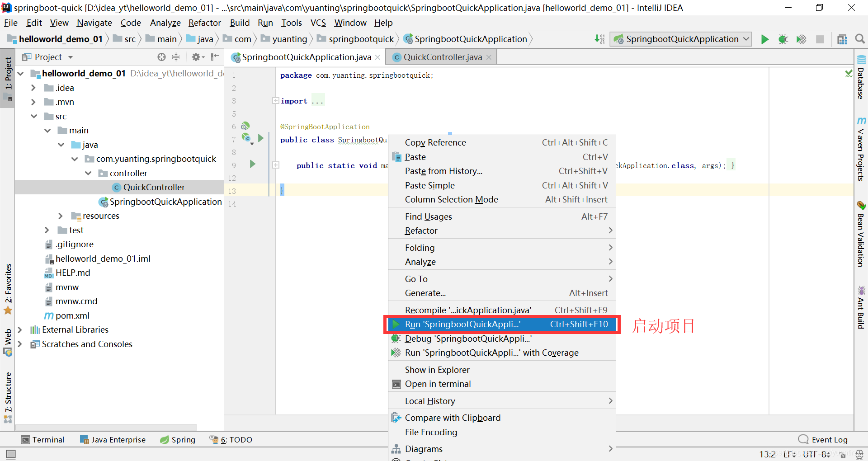
Task: Open Ant Build tool window
Action: pos(861,307)
